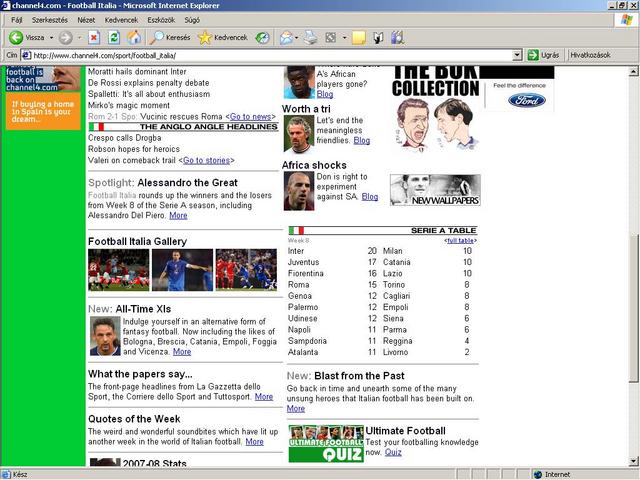640x480 pixels.
Task: Click the green Refresh page icon
Action: [112, 37]
